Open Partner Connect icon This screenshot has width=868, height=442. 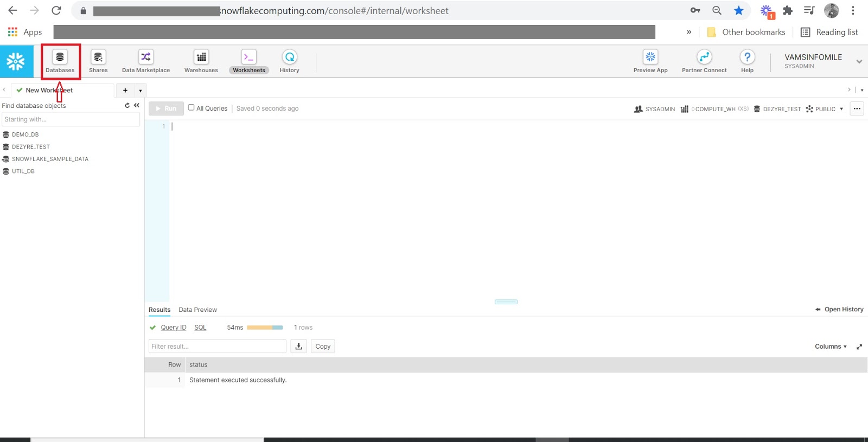pos(704,57)
